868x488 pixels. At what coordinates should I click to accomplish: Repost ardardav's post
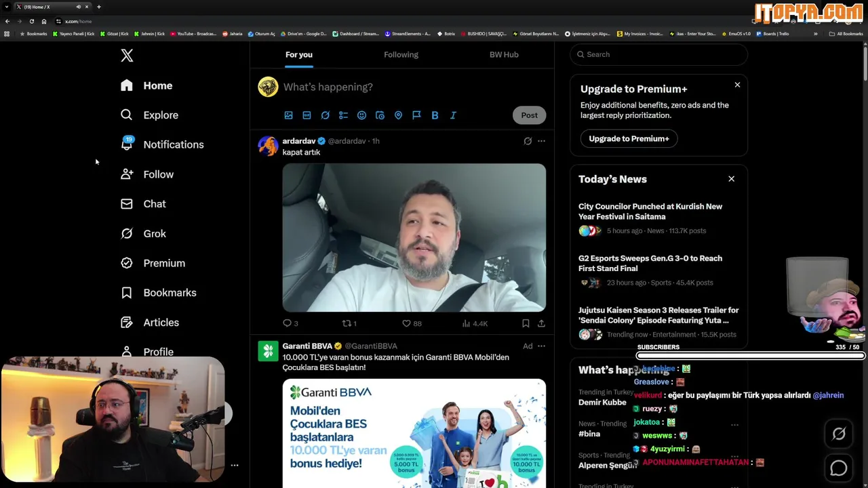349,323
